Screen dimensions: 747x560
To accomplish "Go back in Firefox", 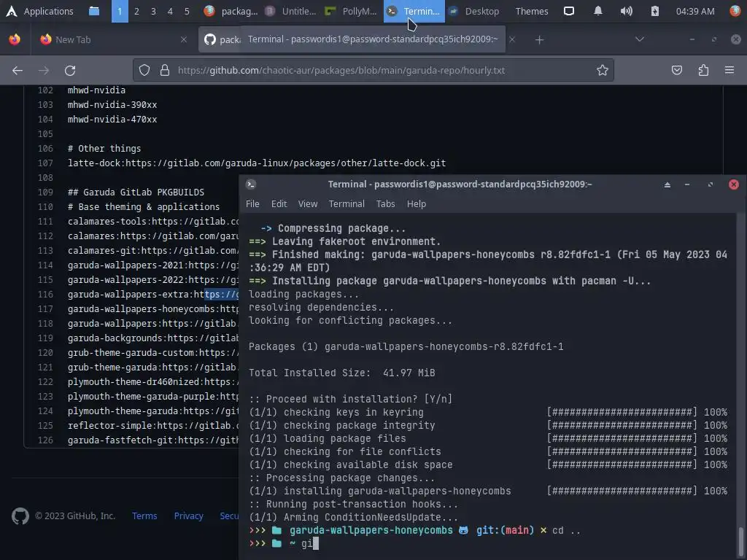I will (18, 71).
